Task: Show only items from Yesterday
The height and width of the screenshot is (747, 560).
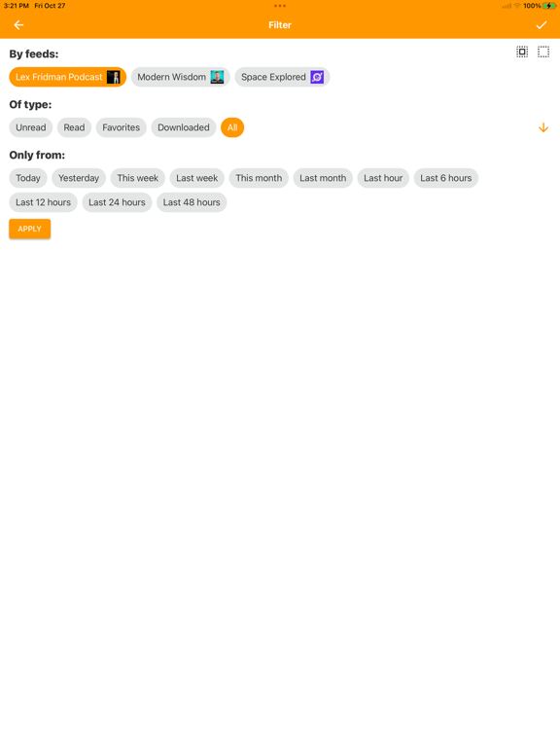Action: pyautogui.click(x=79, y=178)
